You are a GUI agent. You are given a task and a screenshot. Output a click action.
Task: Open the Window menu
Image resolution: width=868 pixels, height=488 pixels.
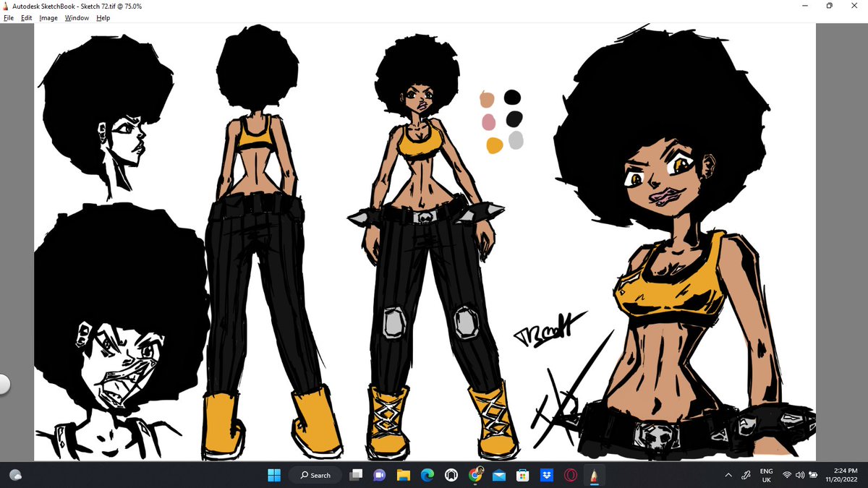click(x=77, y=17)
